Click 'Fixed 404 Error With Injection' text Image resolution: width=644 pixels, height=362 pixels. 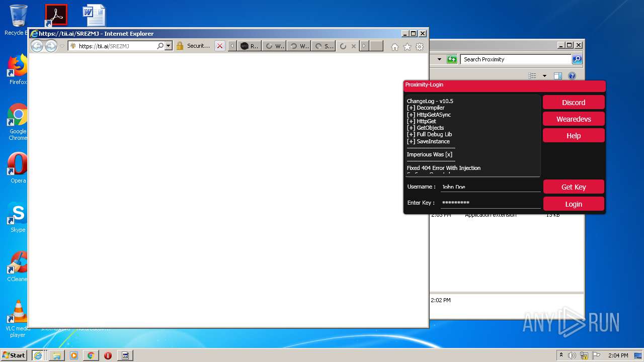(x=443, y=168)
